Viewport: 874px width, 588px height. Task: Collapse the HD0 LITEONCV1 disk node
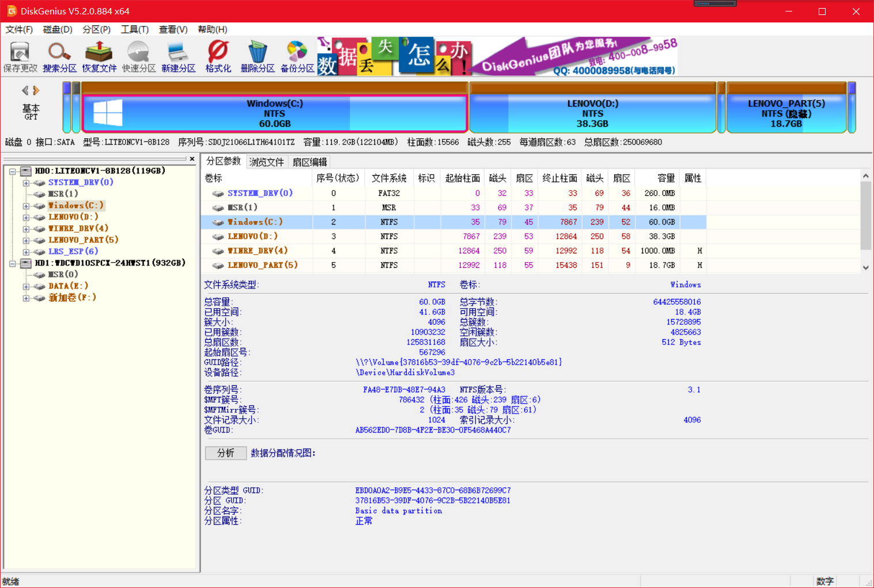point(12,171)
